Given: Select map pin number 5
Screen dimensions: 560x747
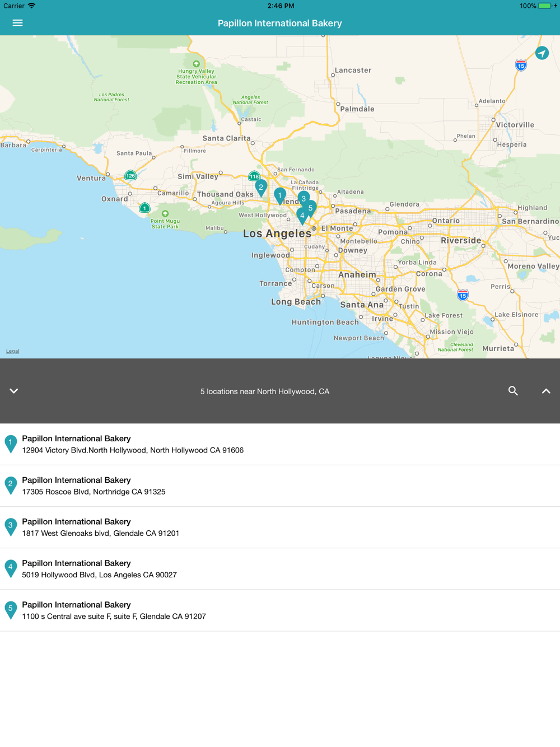Looking at the screenshot, I should 310,209.
